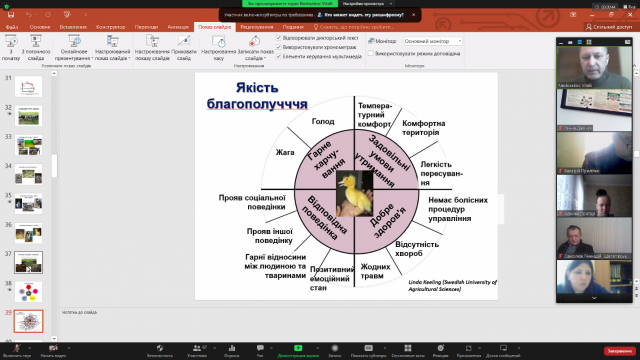Open the Review ribbon tab
This screenshot has height=360, width=640.
point(257,27)
